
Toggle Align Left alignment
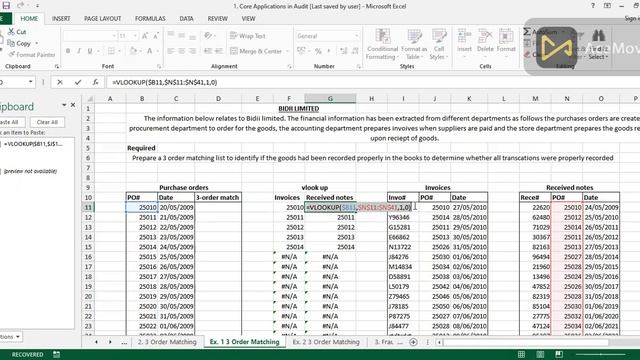171,51
